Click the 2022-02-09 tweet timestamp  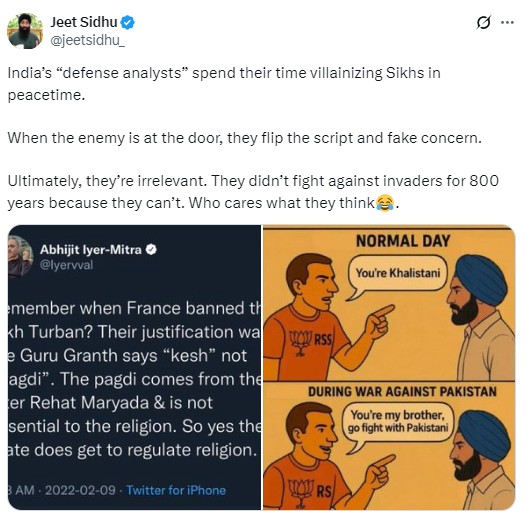[x=80, y=490]
